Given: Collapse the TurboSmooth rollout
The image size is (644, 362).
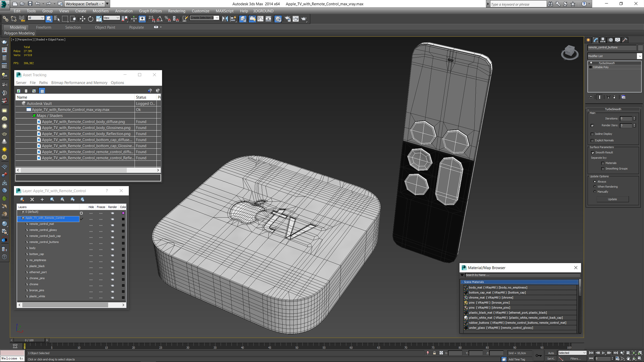Looking at the screenshot, I should [613, 109].
